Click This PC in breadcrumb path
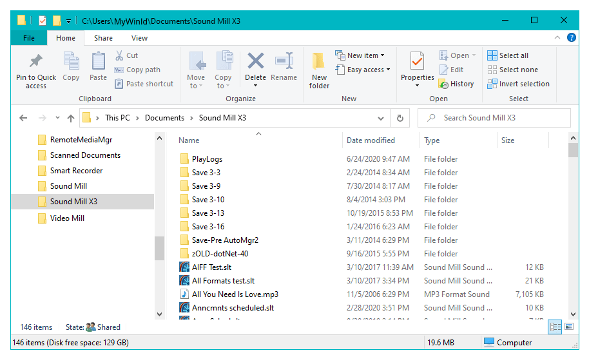This screenshot has height=364, width=589. click(117, 118)
